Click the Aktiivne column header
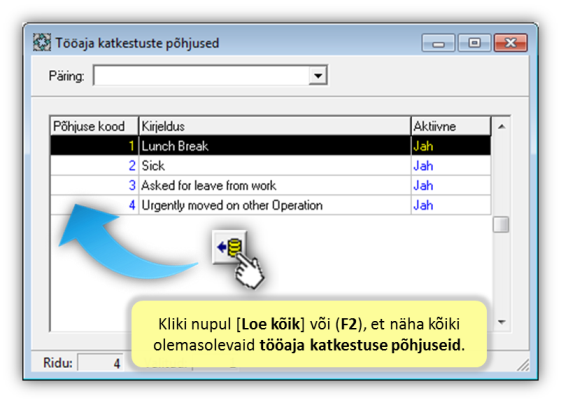 click(451, 126)
